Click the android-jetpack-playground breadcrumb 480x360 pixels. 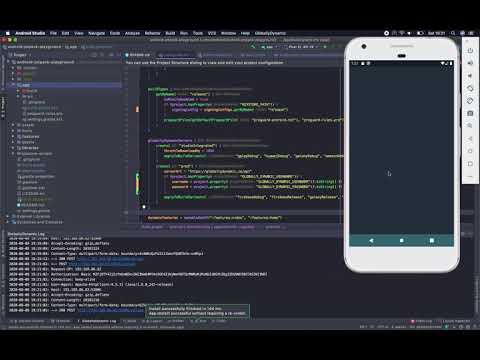coord(32,47)
